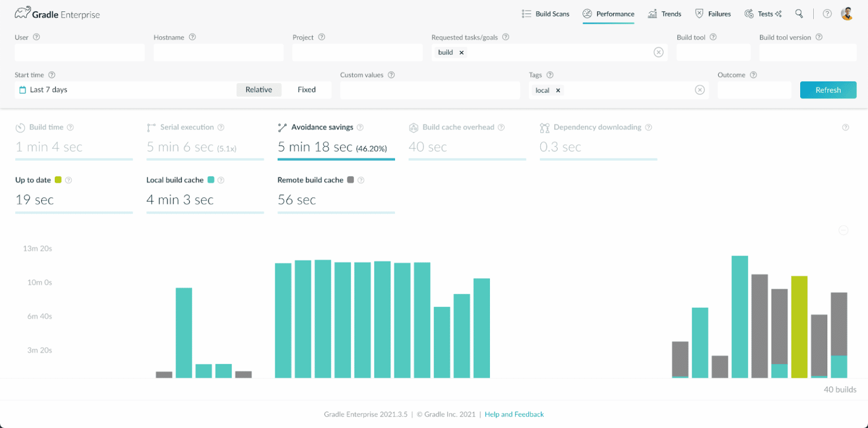The height and width of the screenshot is (428, 868).
Task: Open the Help and Feedback link
Action: (514, 414)
